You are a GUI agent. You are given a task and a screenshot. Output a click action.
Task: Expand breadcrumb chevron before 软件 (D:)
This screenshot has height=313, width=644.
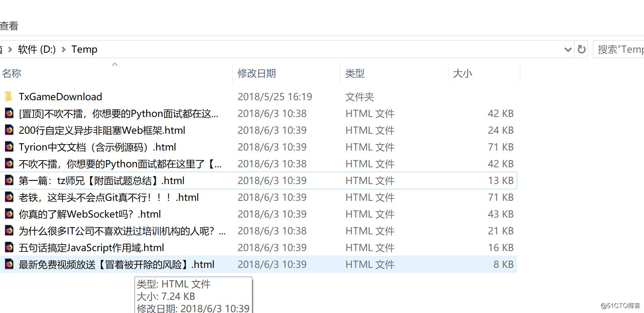tap(10, 50)
